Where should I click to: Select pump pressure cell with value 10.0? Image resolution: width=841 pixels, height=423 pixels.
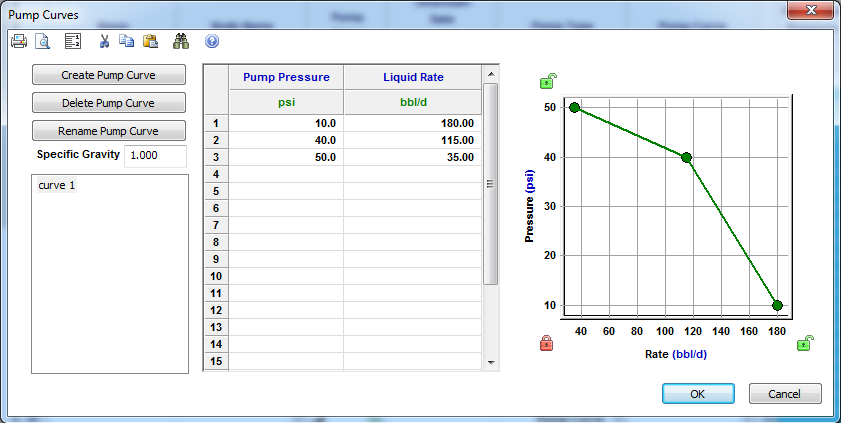coord(286,123)
